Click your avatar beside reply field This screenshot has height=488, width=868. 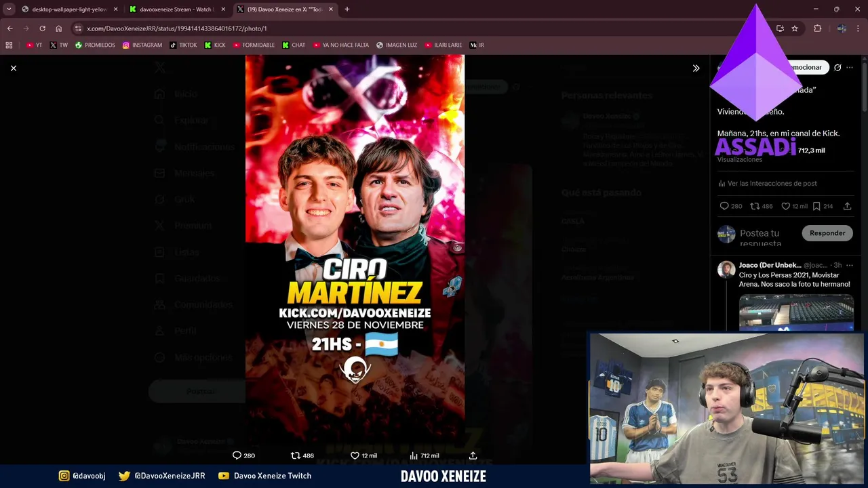pyautogui.click(x=726, y=234)
